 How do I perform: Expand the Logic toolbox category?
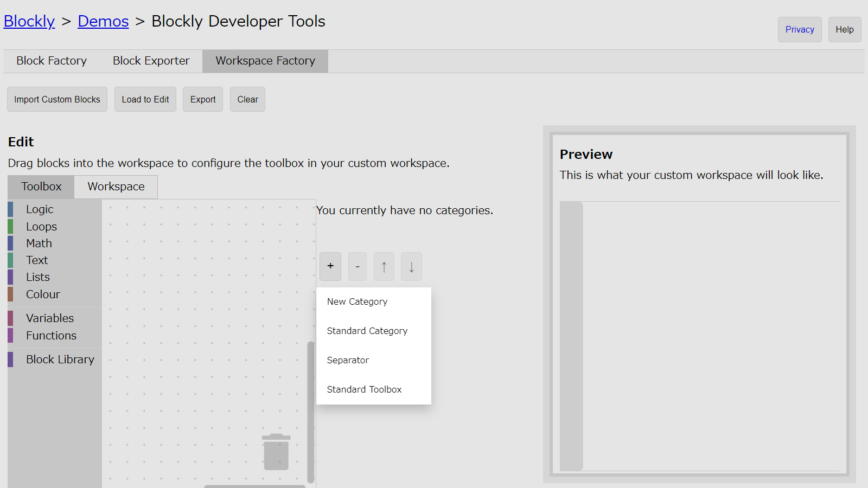click(x=40, y=210)
